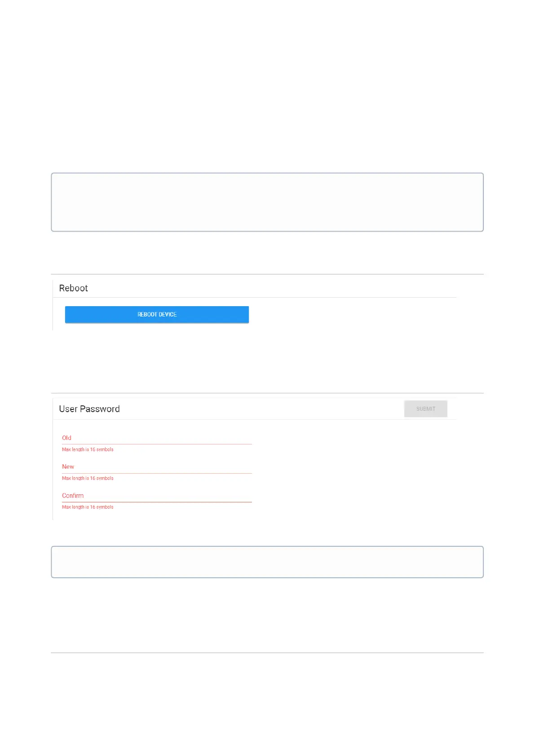Click the empty bordered box above Reboot

coord(267,202)
